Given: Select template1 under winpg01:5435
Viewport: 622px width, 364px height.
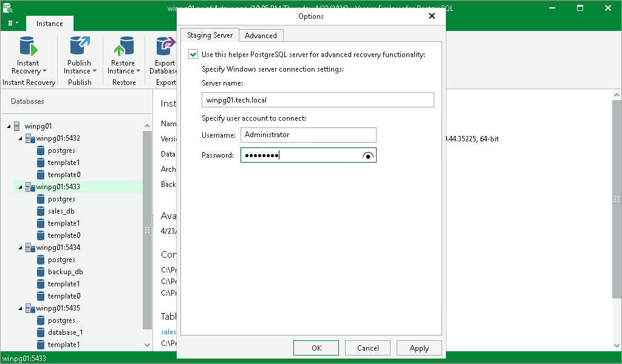Looking at the screenshot, I should pyautogui.click(x=64, y=345).
